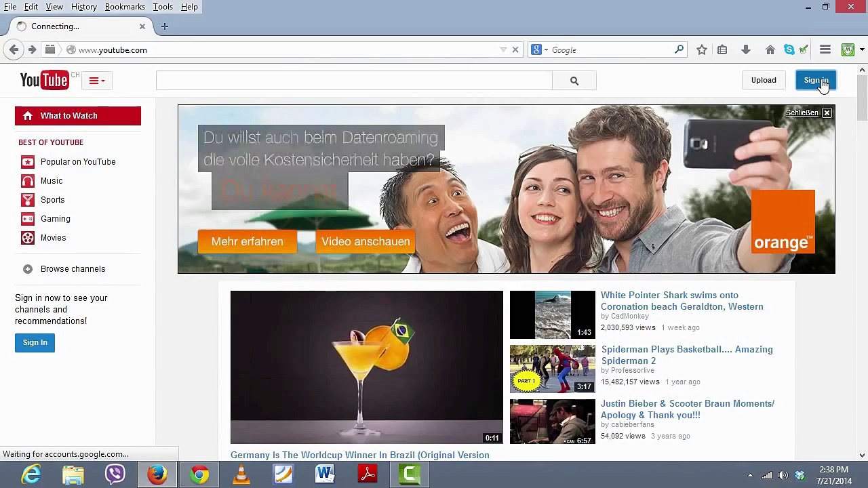
Task: Open the File menu
Action: [10, 7]
